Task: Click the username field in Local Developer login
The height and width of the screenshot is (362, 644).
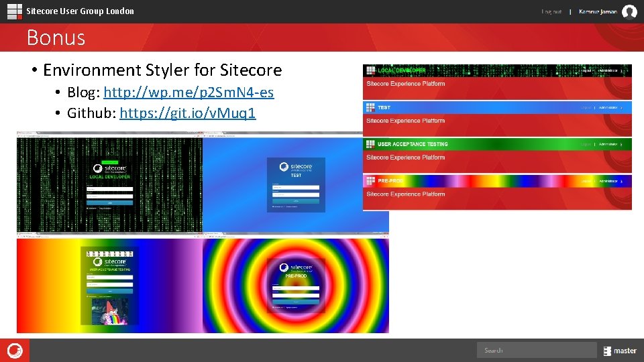Action: 109,189
